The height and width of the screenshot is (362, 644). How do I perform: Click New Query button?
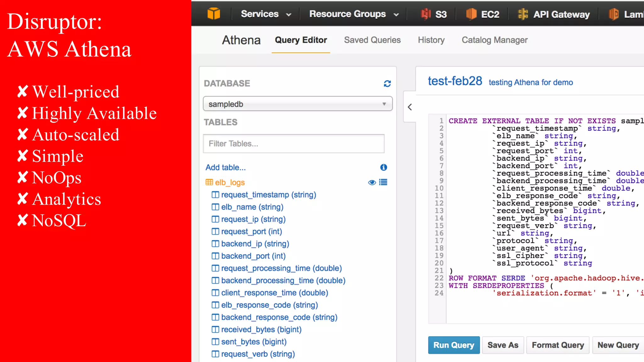click(x=618, y=345)
